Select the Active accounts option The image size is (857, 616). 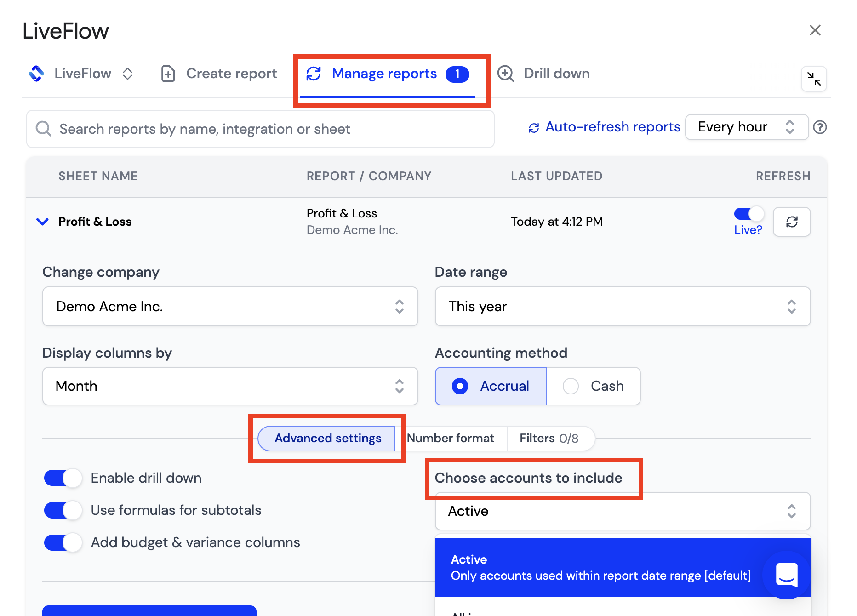coord(623,568)
